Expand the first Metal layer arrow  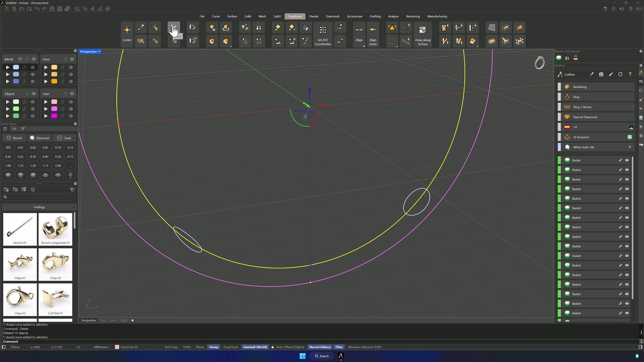click(8, 67)
